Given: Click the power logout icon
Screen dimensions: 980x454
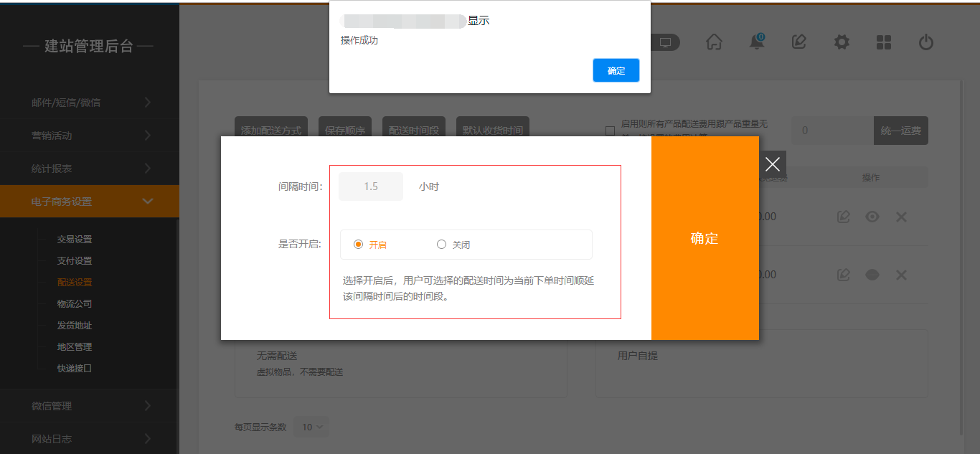Looking at the screenshot, I should 926,42.
